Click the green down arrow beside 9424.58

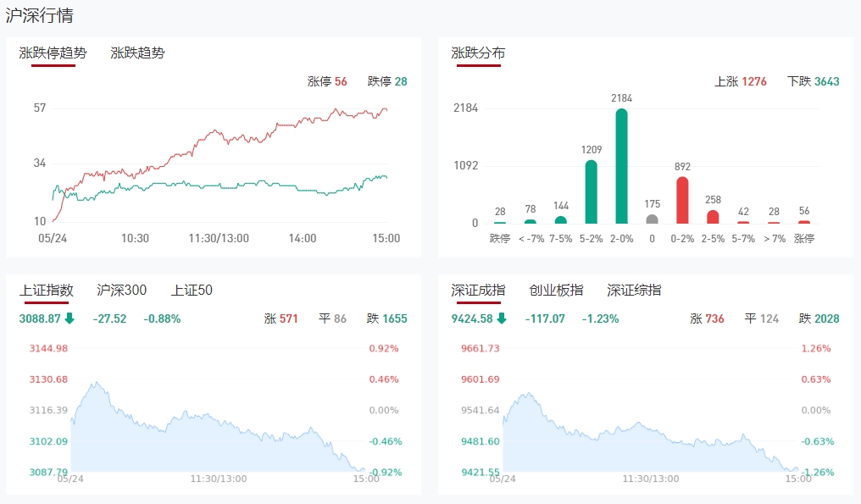point(502,319)
